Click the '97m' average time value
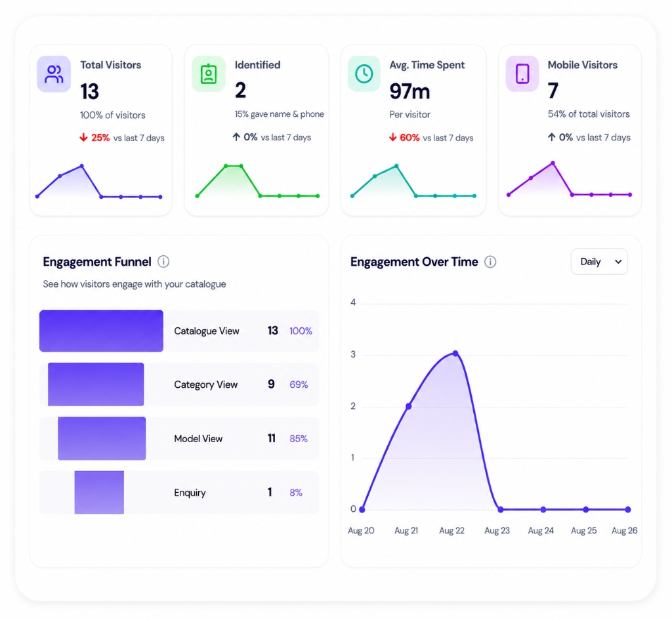This screenshot has height=620, width=672. point(409,91)
